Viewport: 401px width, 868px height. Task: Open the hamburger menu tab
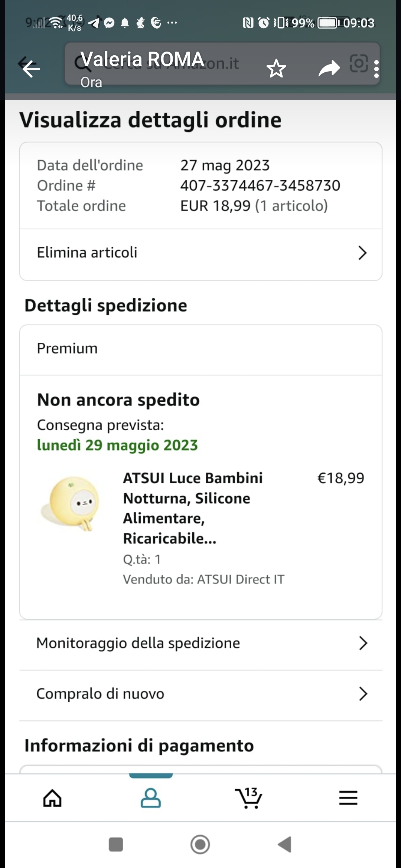pyautogui.click(x=348, y=798)
